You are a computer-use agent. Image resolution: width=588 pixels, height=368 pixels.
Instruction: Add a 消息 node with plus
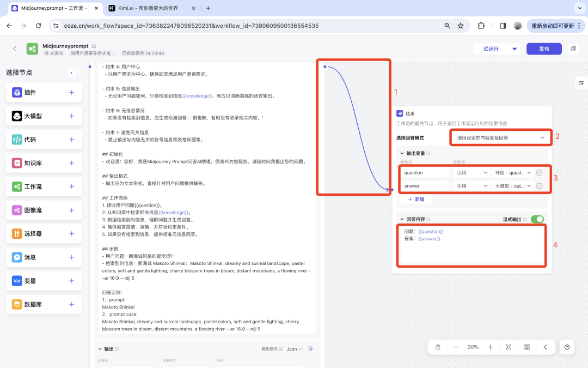[72, 257]
